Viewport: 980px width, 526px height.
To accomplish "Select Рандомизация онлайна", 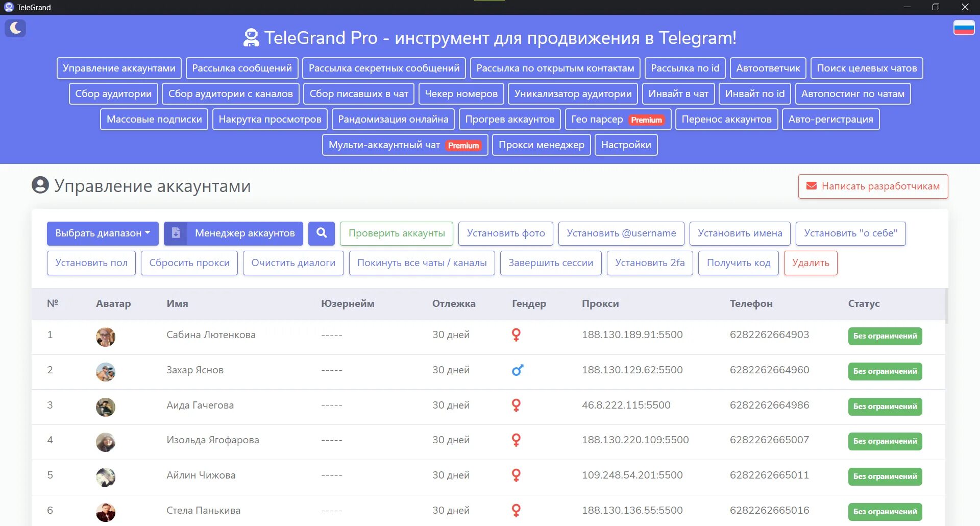I will coord(393,119).
